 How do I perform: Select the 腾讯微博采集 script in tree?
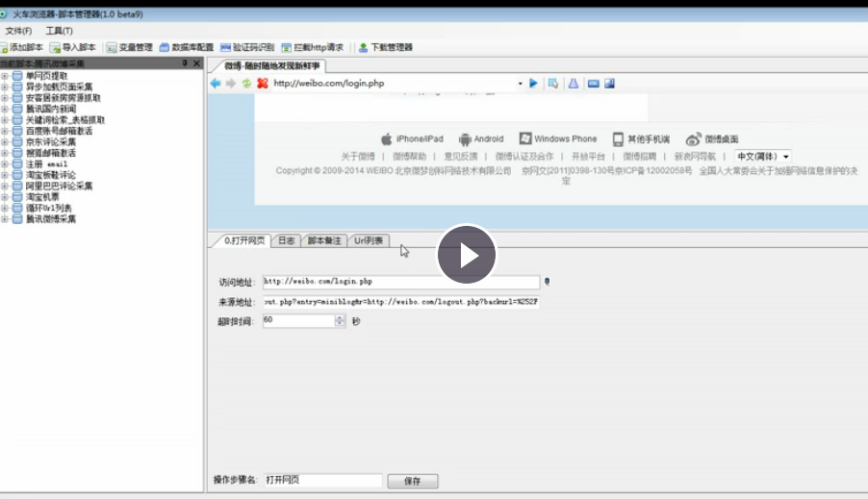(x=50, y=219)
